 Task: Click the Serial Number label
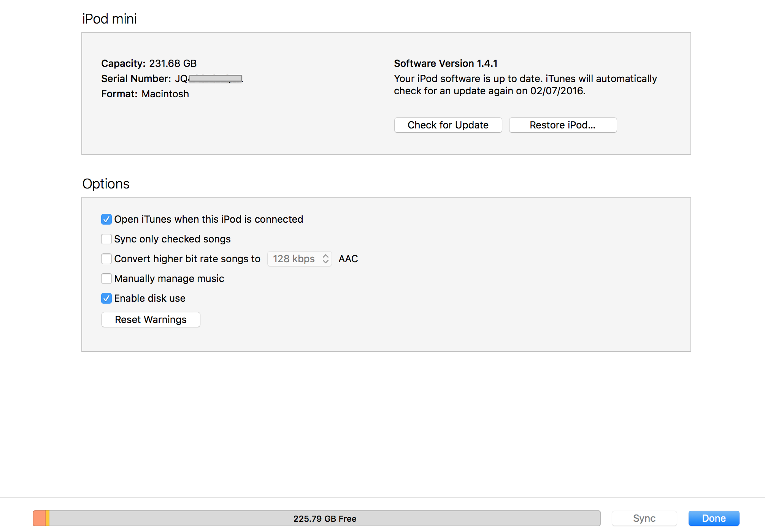click(x=136, y=79)
